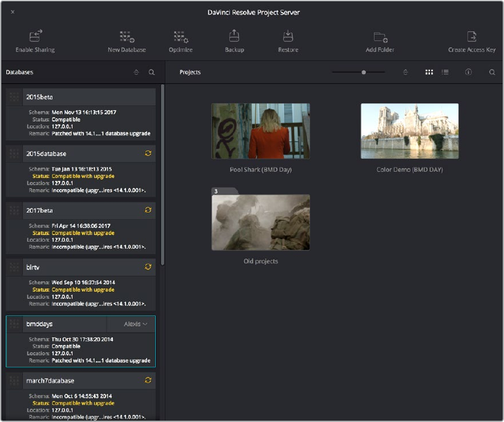Click the Old projects label

(261, 261)
